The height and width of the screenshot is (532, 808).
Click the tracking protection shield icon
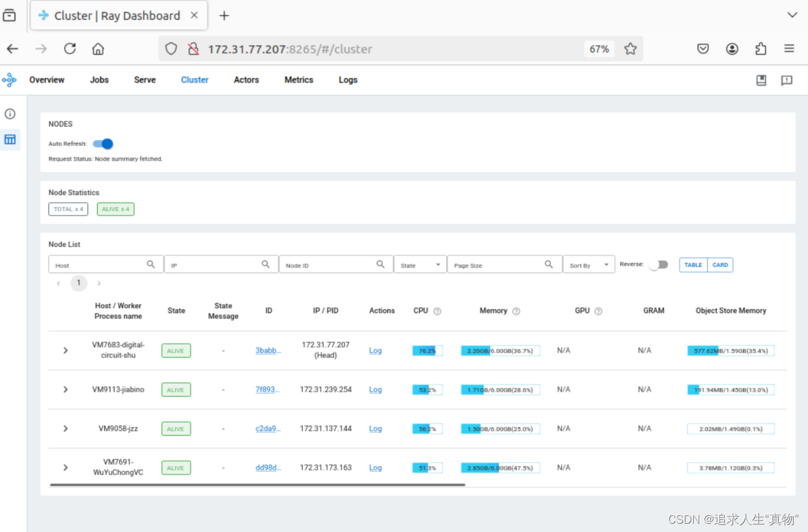tap(171, 49)
